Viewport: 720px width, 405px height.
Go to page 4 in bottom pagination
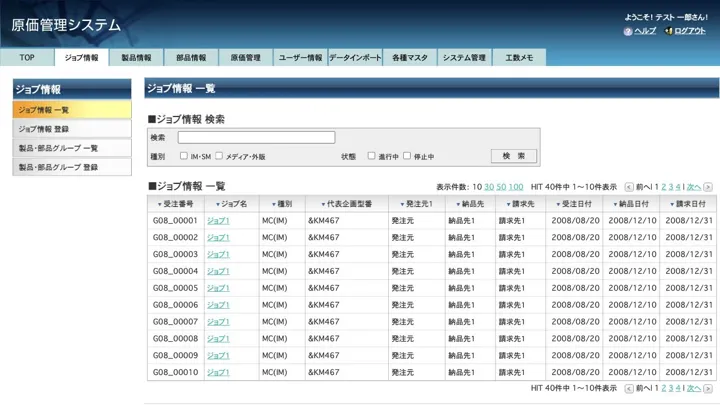(678, 388)
